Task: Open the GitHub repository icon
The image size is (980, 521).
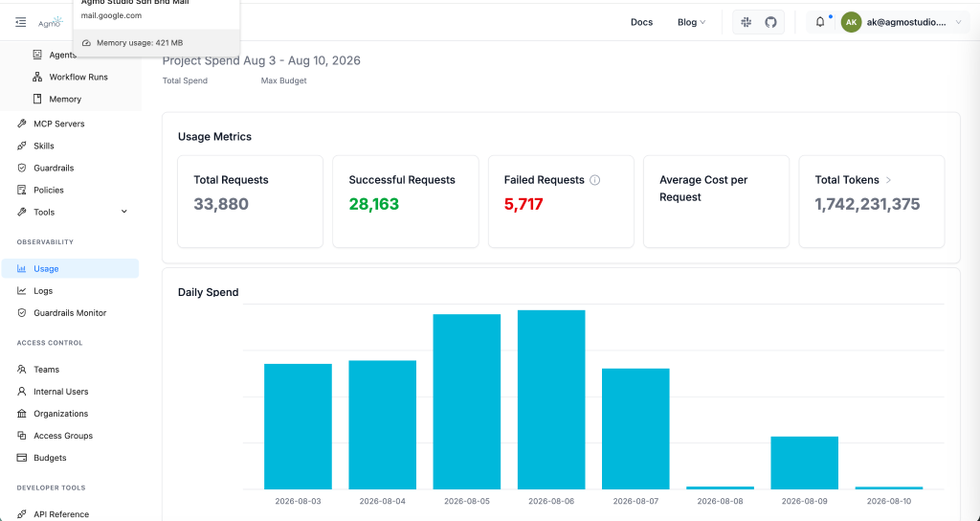Action: [x=770, y=22]
